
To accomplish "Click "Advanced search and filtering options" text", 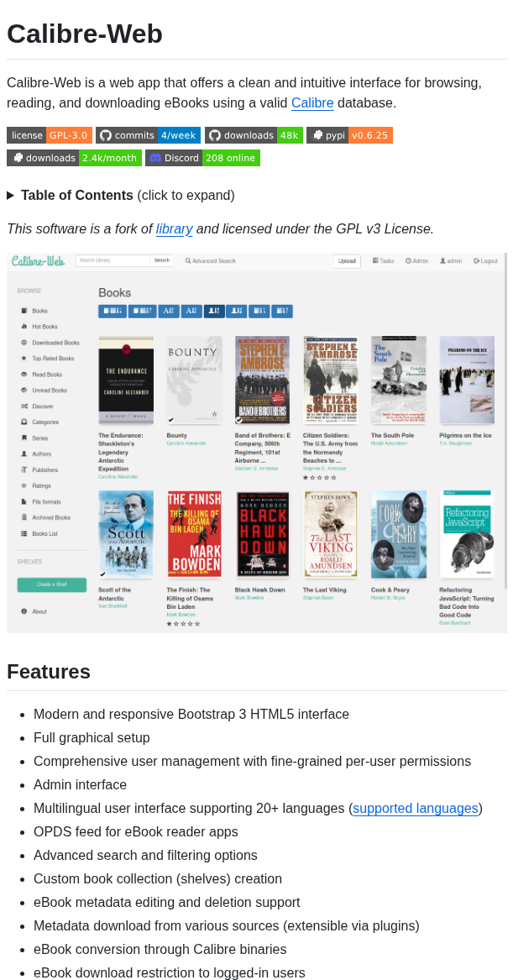I will coord(145,856).
